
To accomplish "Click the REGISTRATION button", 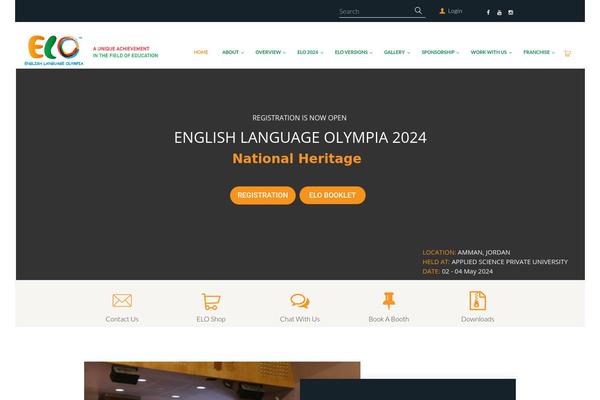I will (262, 195).
